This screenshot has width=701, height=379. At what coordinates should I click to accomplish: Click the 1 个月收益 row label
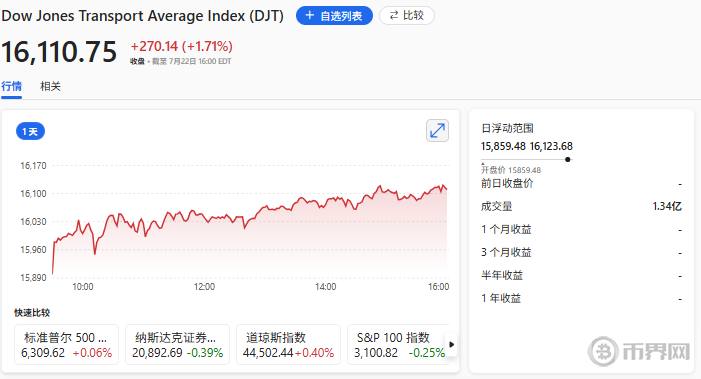click(506, 230)
